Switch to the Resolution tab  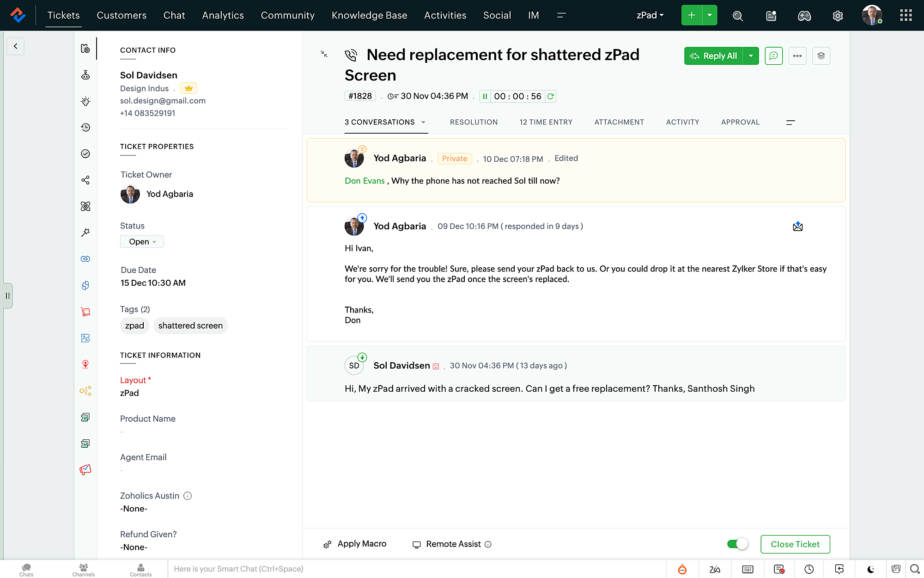(474, 122)
